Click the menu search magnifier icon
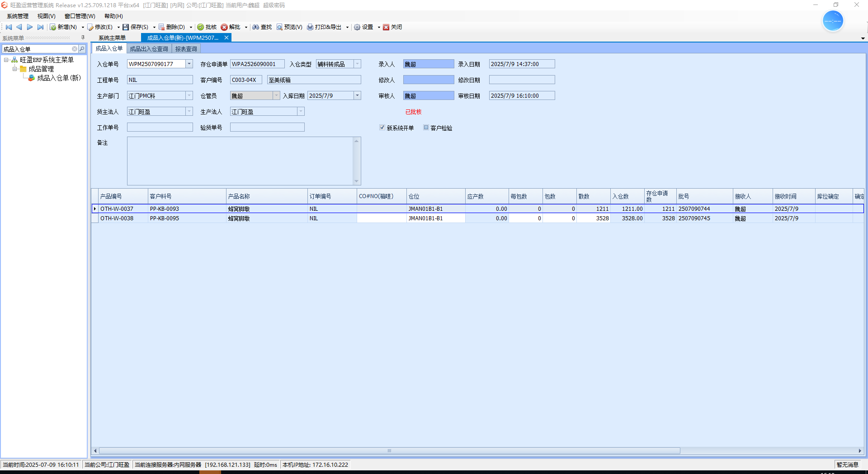Viewport: 868px width, 474px height. [x=82, y=49]
